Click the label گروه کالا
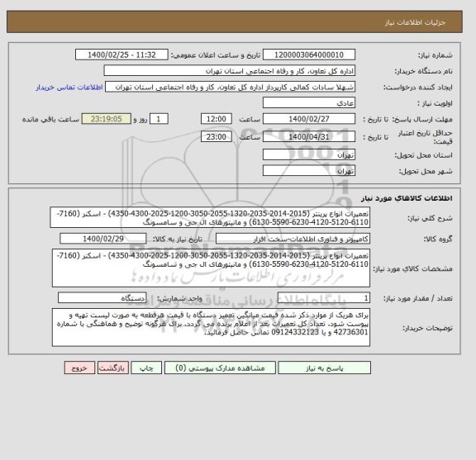 tap(438, 239)
